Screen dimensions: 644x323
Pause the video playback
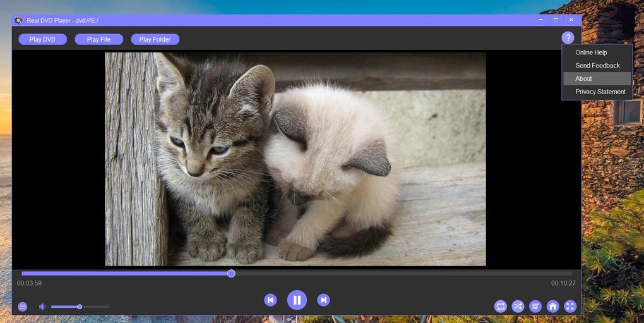pos(297,300)
